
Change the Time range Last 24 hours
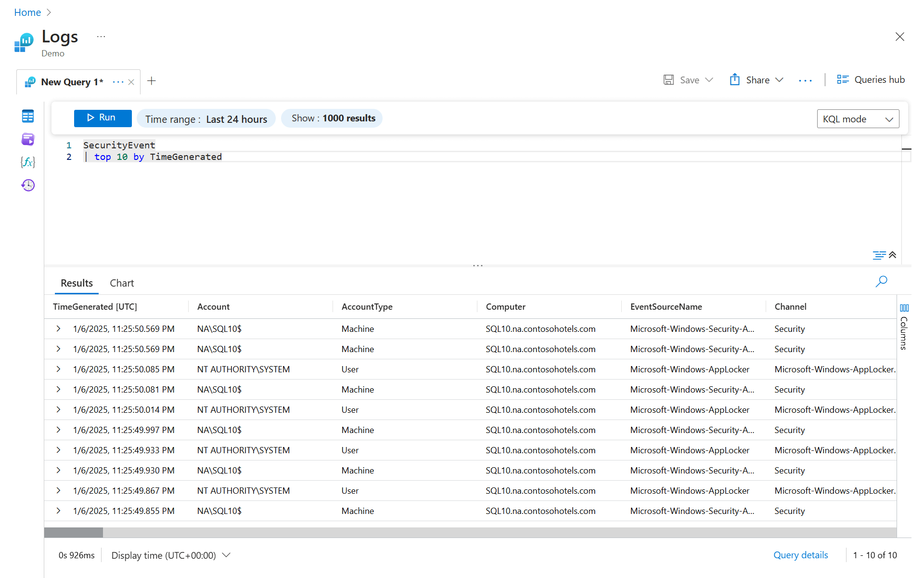click(x=206, y=119)
